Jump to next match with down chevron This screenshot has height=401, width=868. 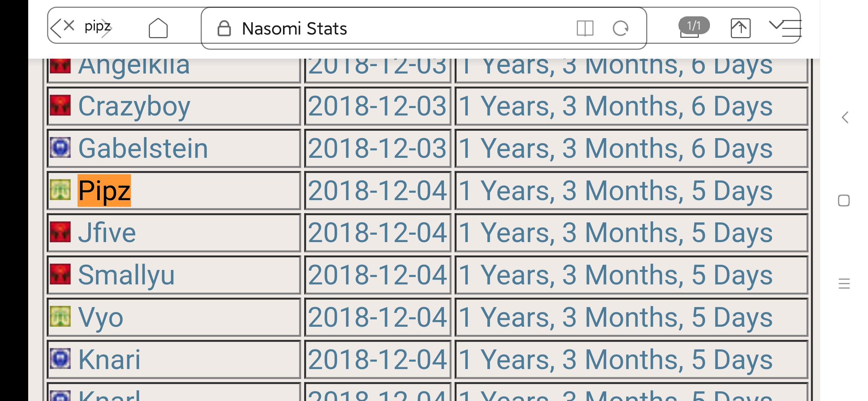tap(776, 25)
